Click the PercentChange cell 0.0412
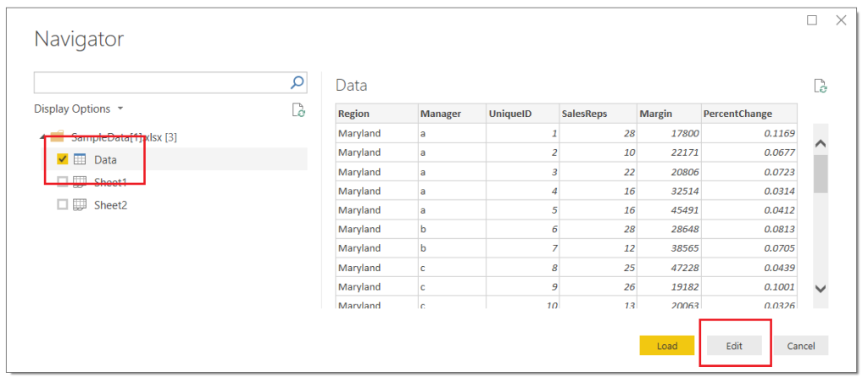868x383 pixels. coord(749,210)
